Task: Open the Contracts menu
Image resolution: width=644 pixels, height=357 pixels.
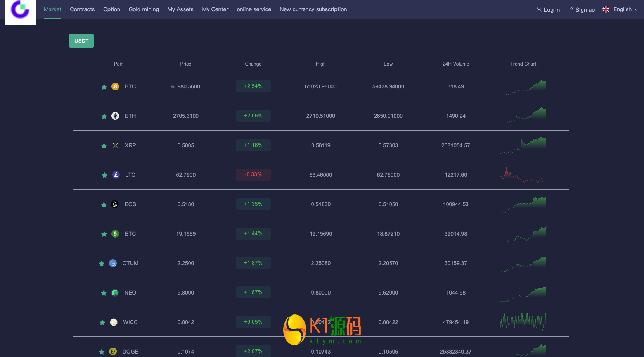Action: pos(82,9)
